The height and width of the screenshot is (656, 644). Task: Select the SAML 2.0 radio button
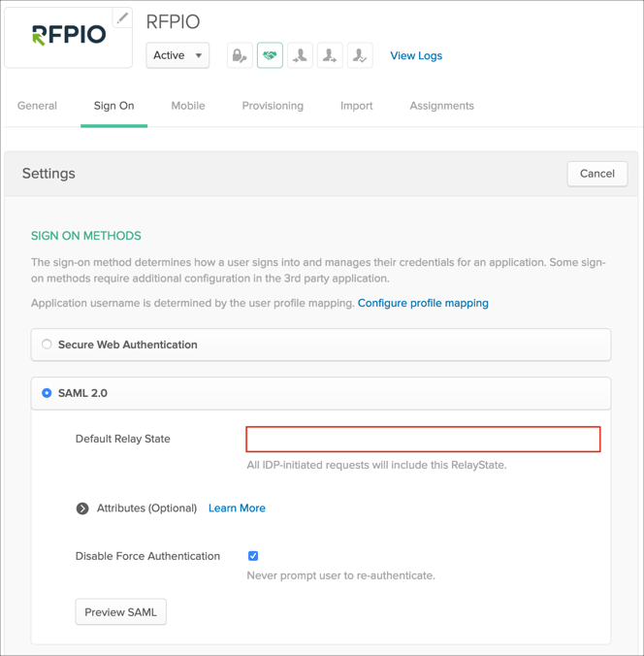47,393
